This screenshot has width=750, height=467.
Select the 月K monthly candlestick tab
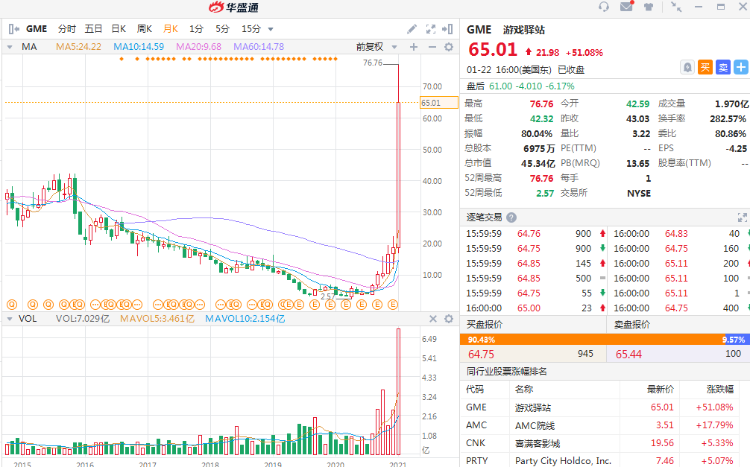point(170,29)
